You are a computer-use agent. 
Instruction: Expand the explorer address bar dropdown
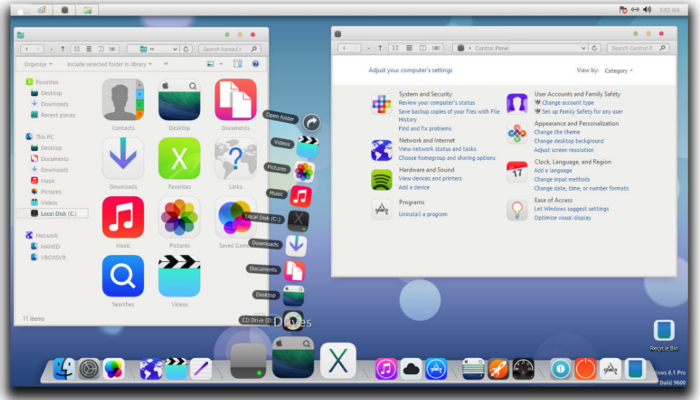pyautogui.click(x=175, y=49)
